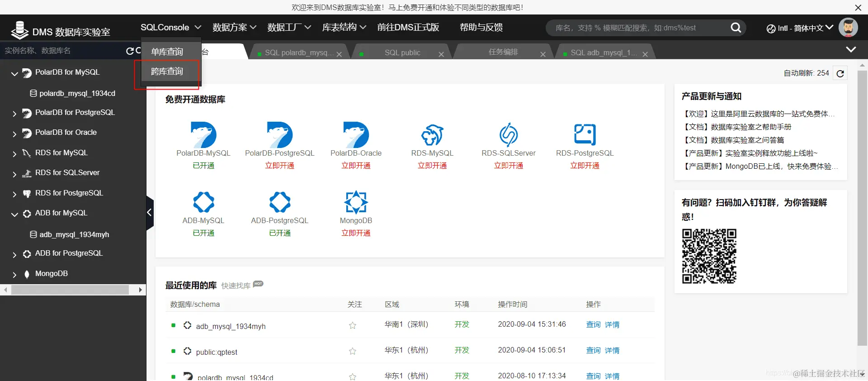
Task: Click 立即开通 under PolarDB-PostgreSQL
Action: coord(280,166)
